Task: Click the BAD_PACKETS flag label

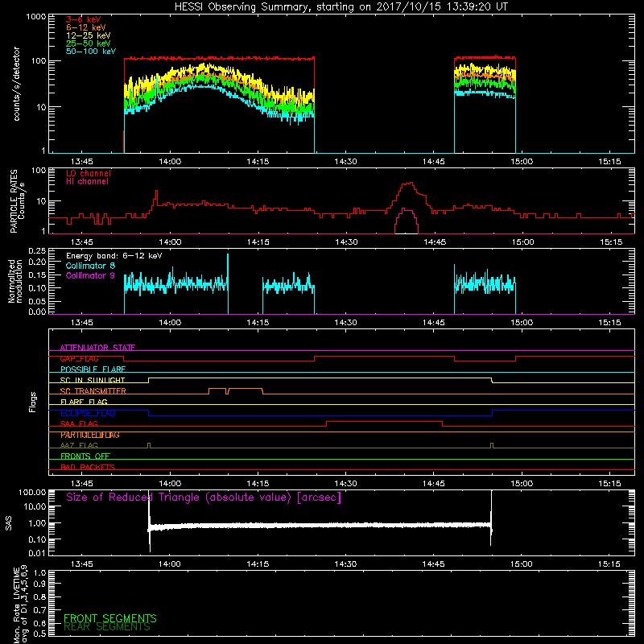Action: click(x=88, y=467)
